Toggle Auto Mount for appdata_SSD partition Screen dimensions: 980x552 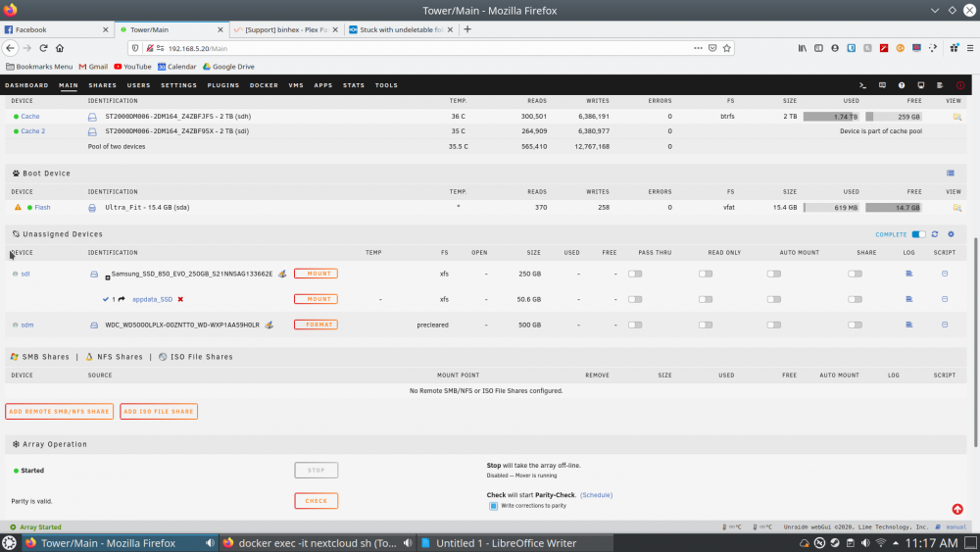774,299
